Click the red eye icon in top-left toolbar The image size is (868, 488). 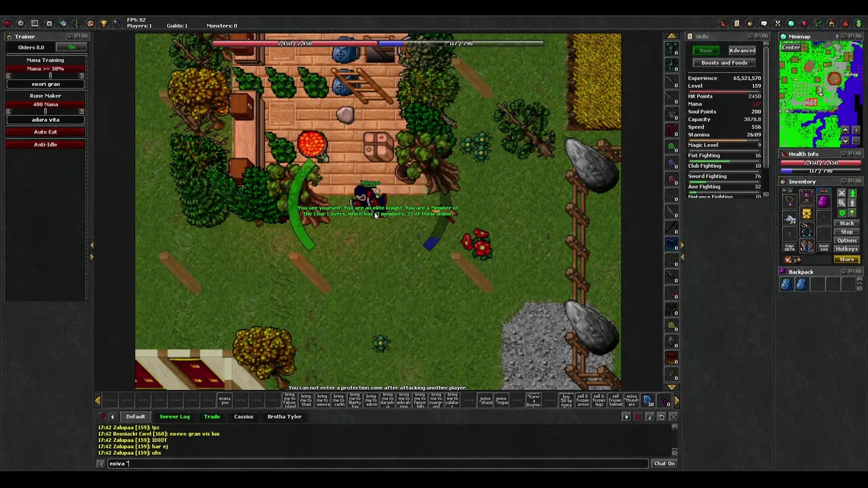click(90, 23)
